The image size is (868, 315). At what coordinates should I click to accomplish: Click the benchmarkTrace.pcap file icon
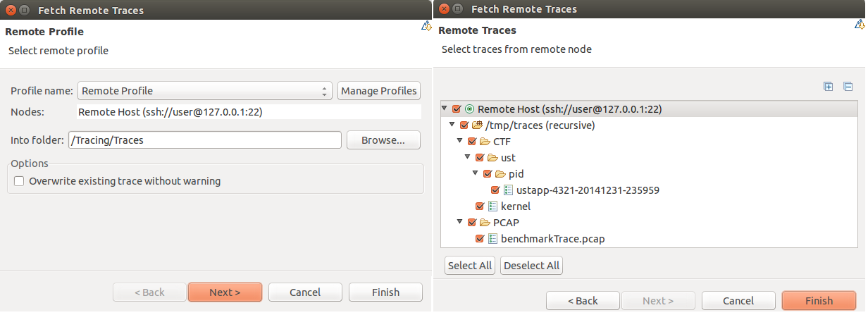493,239
